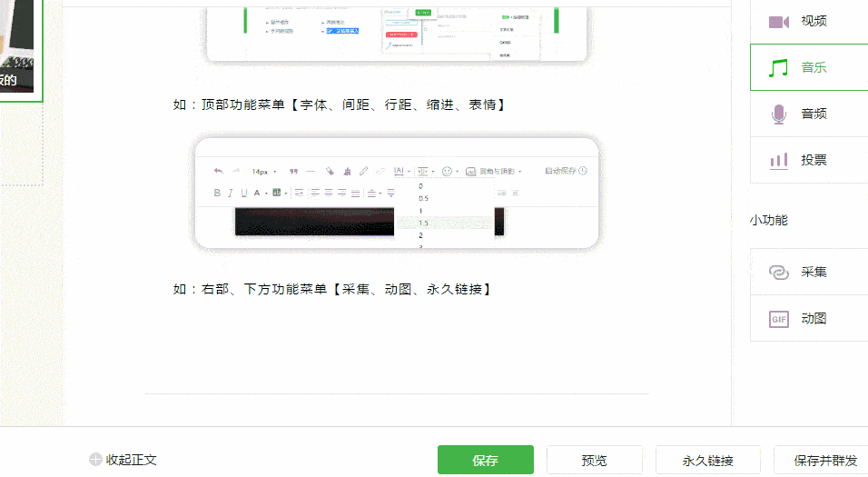Click the text 如：右部、下方功能菜单 line
This screenshot has width=868, height=477.
pos(331,289)
